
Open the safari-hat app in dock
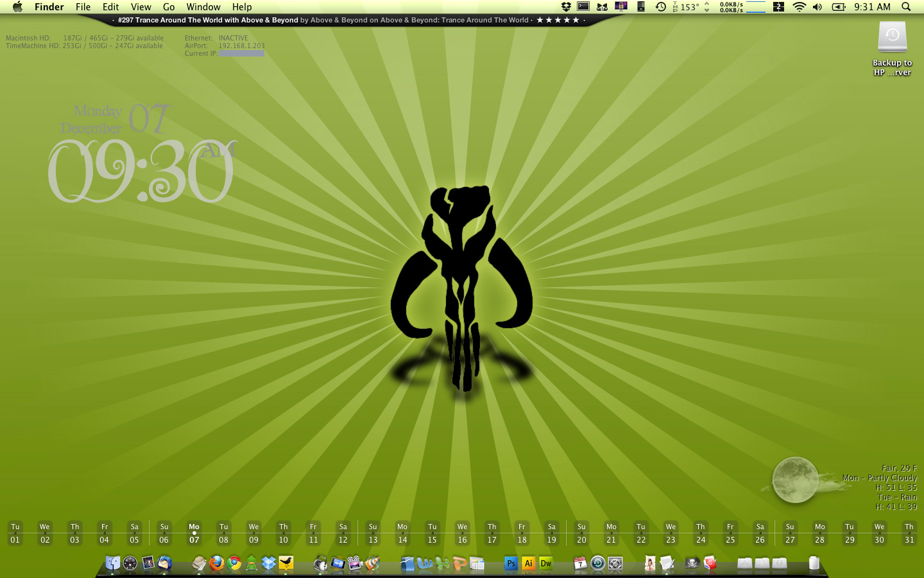point(200,563)
